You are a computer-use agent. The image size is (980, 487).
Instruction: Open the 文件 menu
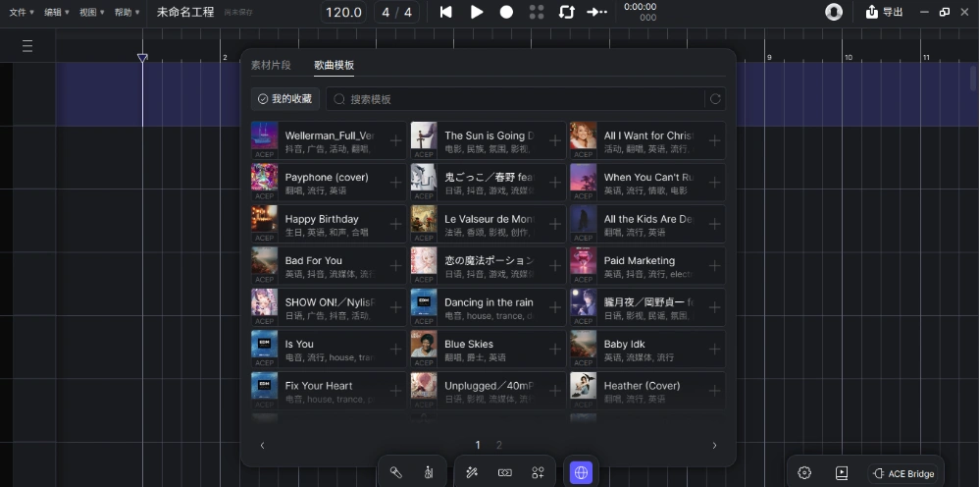(22, 13)
